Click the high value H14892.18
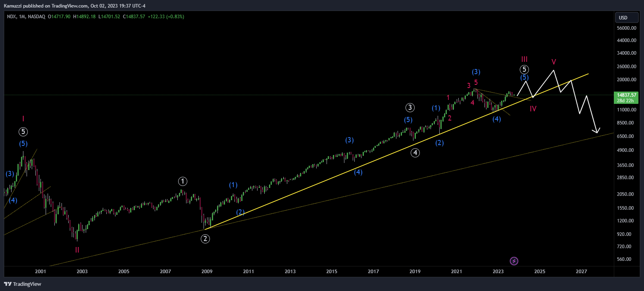 85,17
